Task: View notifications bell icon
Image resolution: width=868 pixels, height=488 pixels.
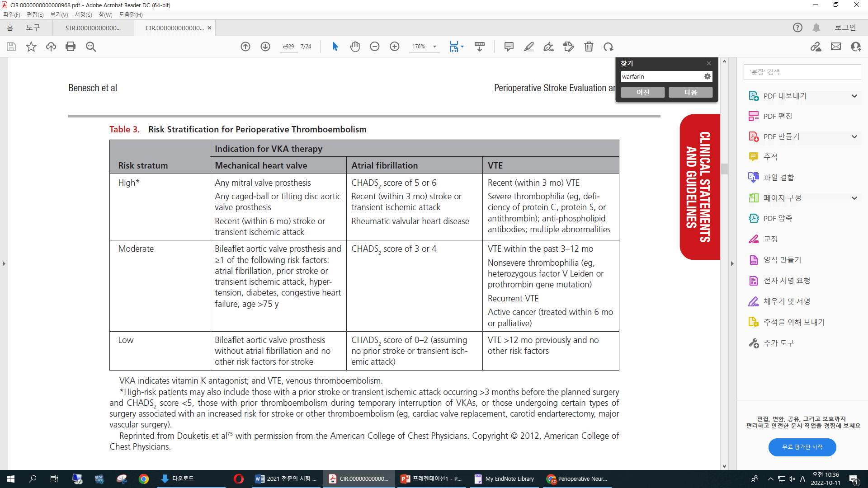Action: pos(816,28)
